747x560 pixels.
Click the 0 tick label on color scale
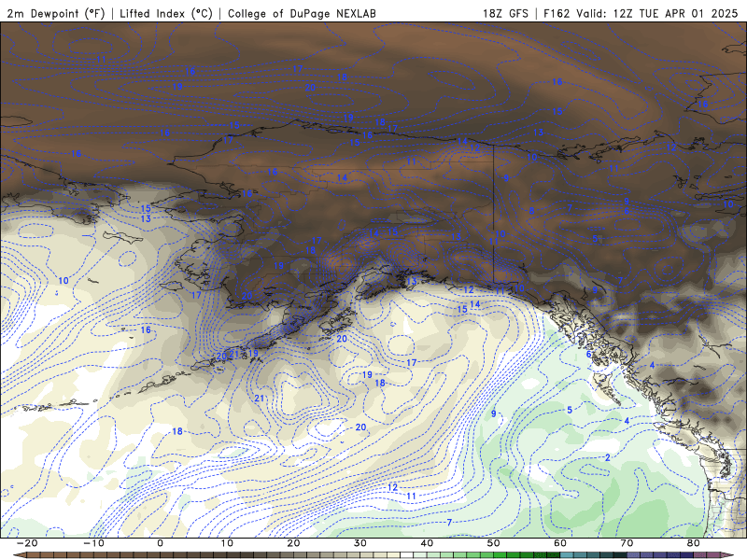(160, 543)
